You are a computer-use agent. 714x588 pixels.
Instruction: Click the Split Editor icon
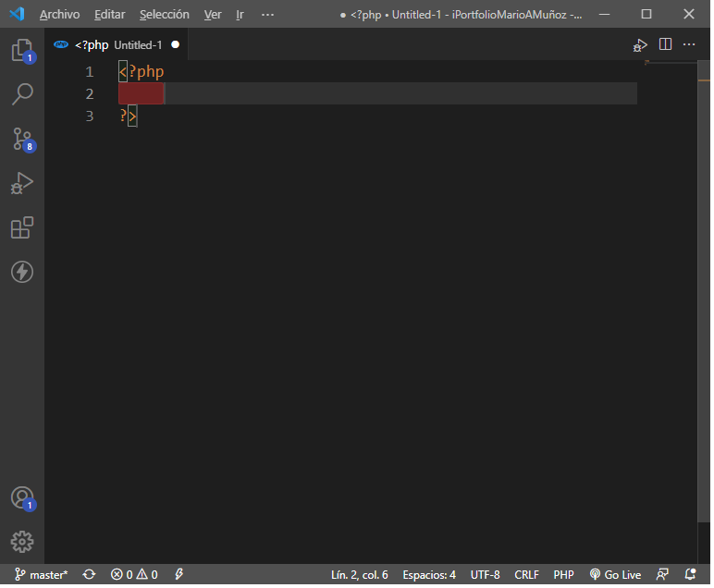pyautogui.click(x=665, y=44)
